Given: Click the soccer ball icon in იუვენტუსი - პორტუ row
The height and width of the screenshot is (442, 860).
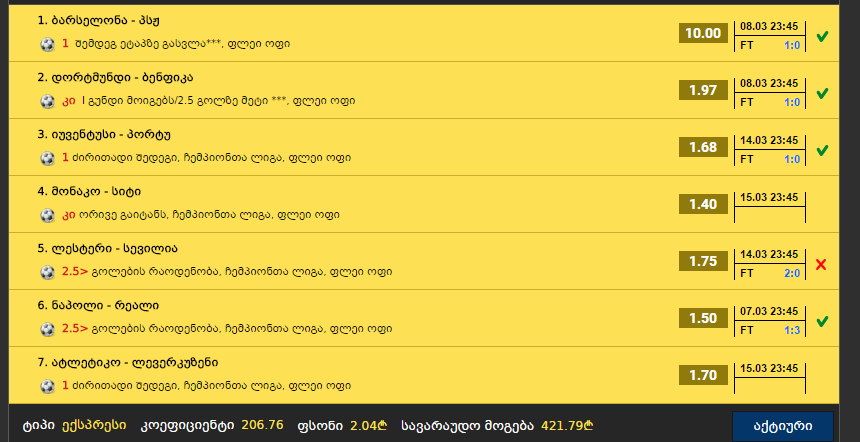Looking at the screenshot, I should 48,158.
